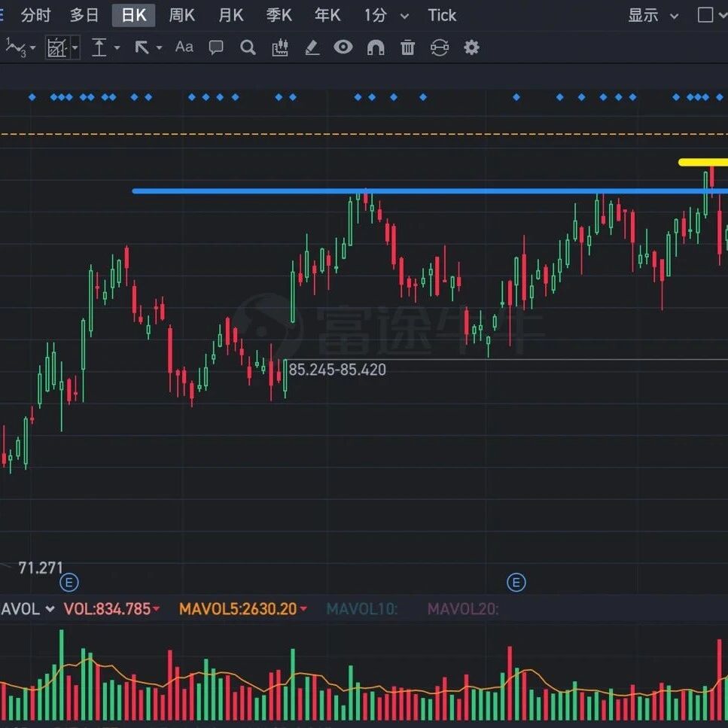Click the right earnings E marker

coord(516,582)
